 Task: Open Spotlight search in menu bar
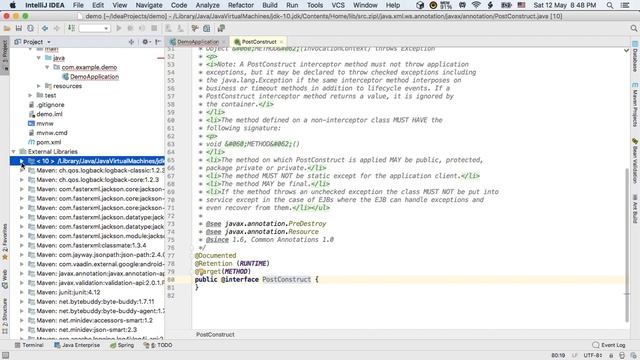[x=610, y=5]
